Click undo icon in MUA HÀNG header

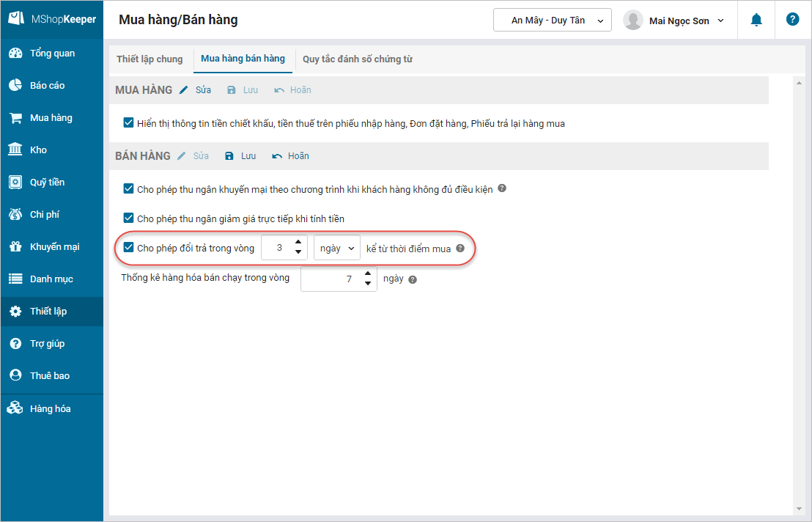pyautogui.click(x=279, y=90)
